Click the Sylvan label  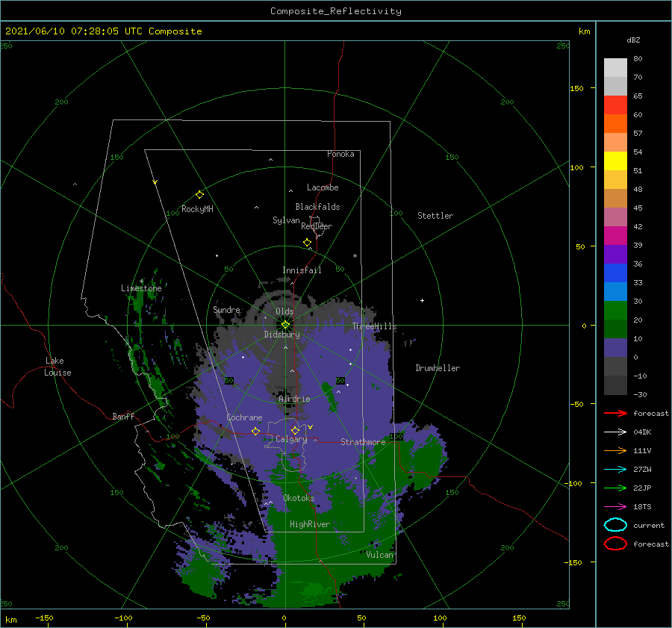(286, 220)
